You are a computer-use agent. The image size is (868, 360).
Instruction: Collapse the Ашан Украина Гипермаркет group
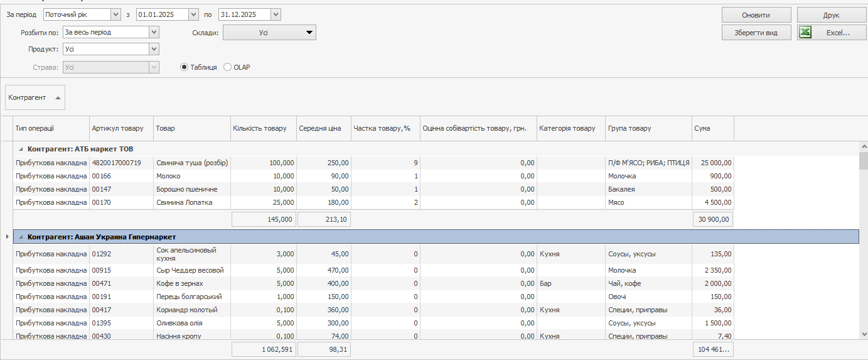click(x=21, y=237)
